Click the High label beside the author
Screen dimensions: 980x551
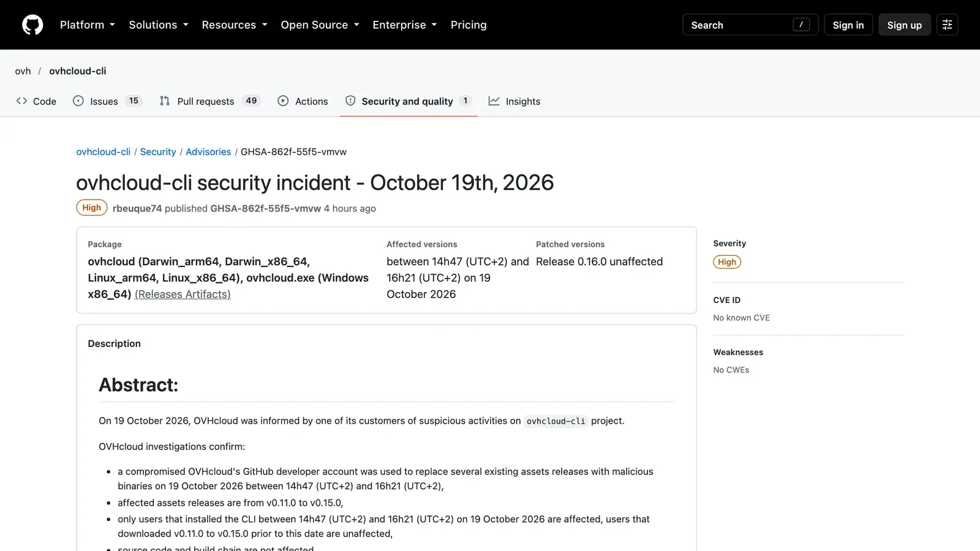[92, 208]
